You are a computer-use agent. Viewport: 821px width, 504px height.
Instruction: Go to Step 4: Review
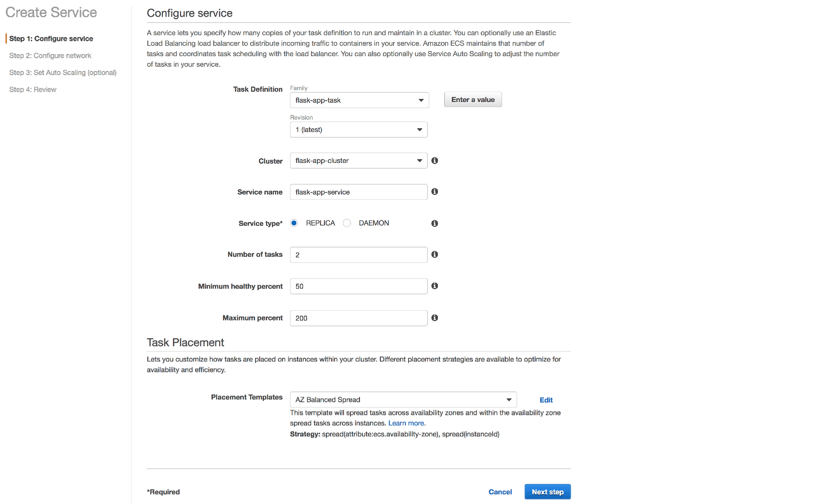click(33, 89)
